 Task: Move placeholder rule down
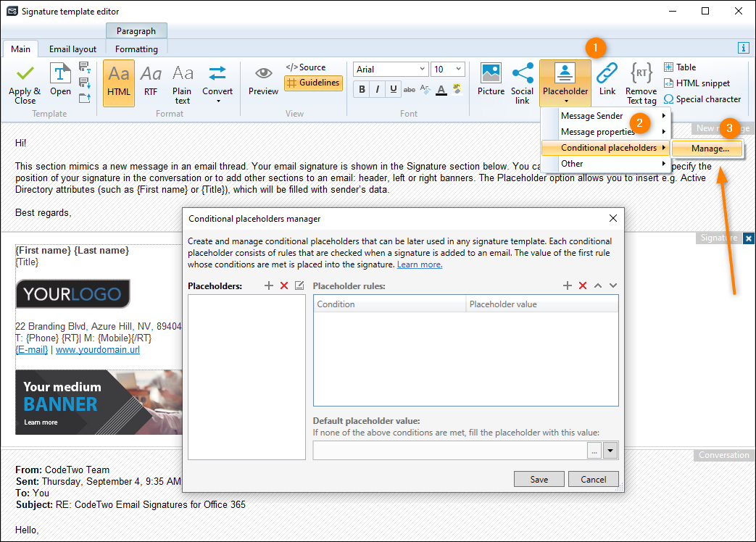(612, 285)
